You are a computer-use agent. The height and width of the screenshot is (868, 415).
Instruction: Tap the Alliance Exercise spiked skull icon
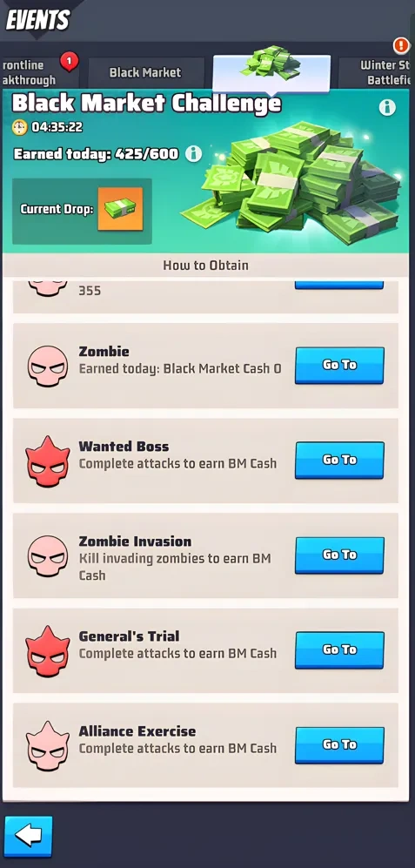click(x=48, y=745)
